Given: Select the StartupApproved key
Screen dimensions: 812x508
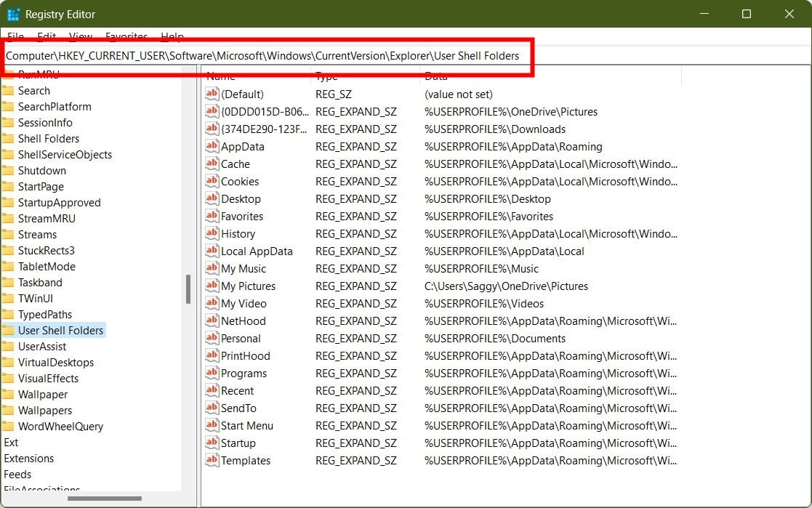Looking at the screenshot, I should click(59, 203).
